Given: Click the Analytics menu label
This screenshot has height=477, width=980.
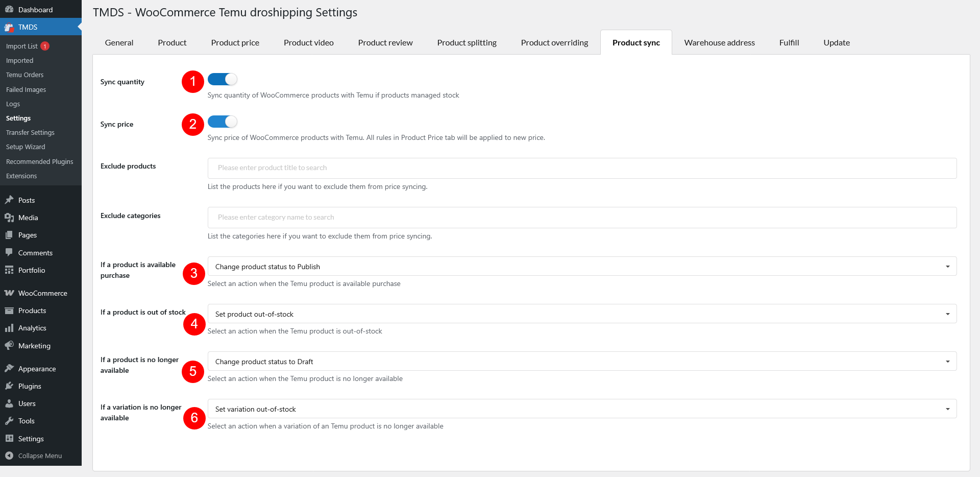Looking at the screenshot, I should [32, 328].
